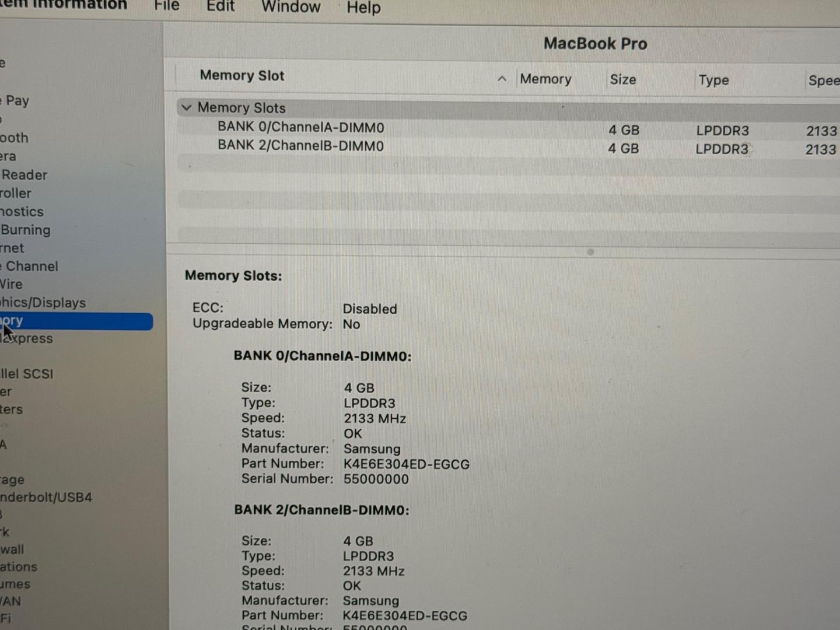This screenshot has height=630, width=840.
Task: Open the File menu
Action: point(167,6)
